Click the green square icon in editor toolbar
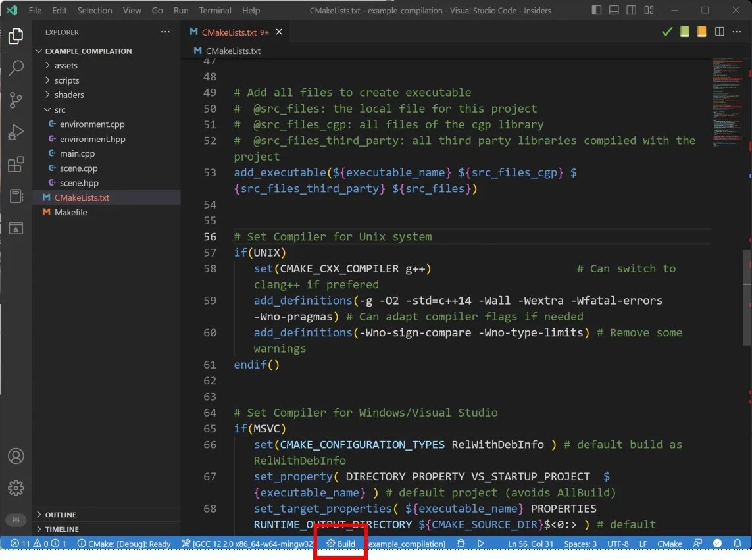Viewport: 752px width, 560px height. pos(684,32)
